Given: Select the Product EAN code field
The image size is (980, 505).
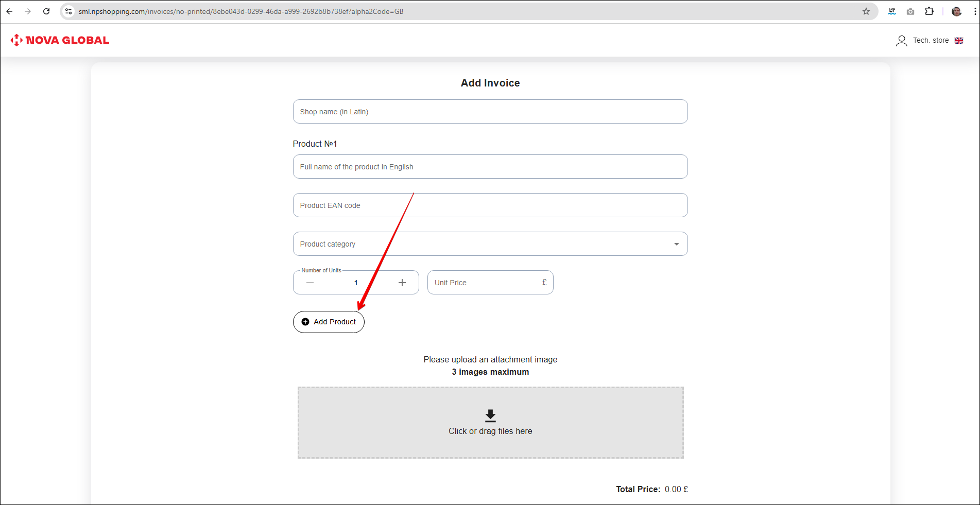Looking at the screenshot, I should [490, 205].
